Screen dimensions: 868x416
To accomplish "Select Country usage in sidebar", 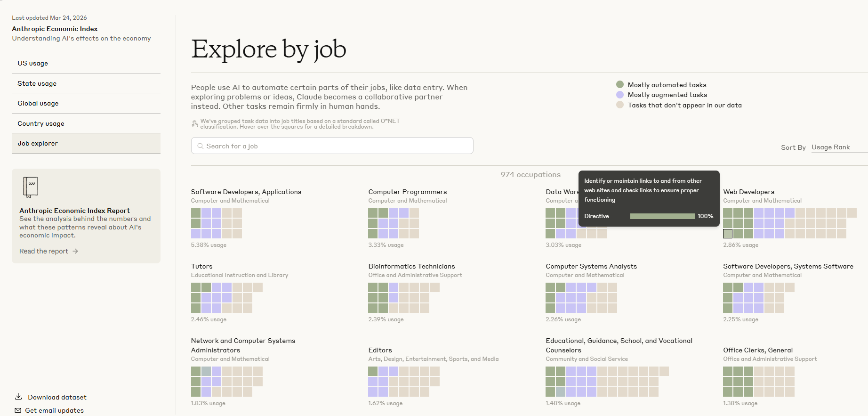I will 41,123.
